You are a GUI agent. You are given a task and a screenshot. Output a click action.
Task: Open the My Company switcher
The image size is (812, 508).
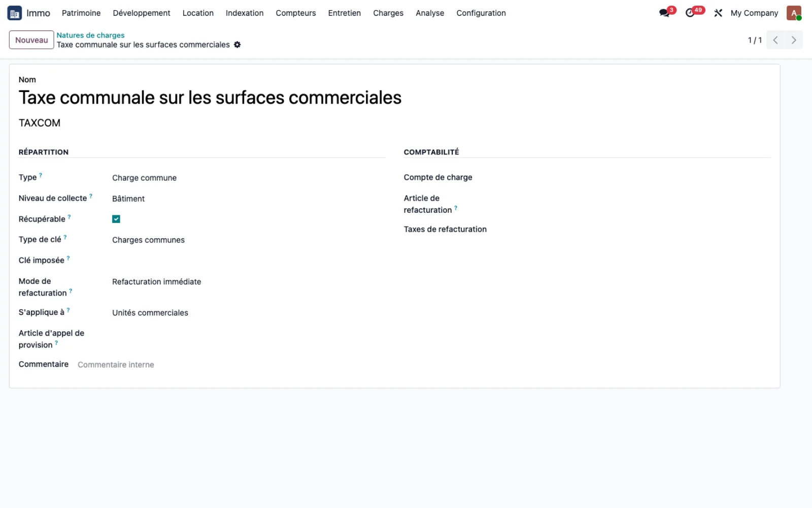[x=754, y=13]
